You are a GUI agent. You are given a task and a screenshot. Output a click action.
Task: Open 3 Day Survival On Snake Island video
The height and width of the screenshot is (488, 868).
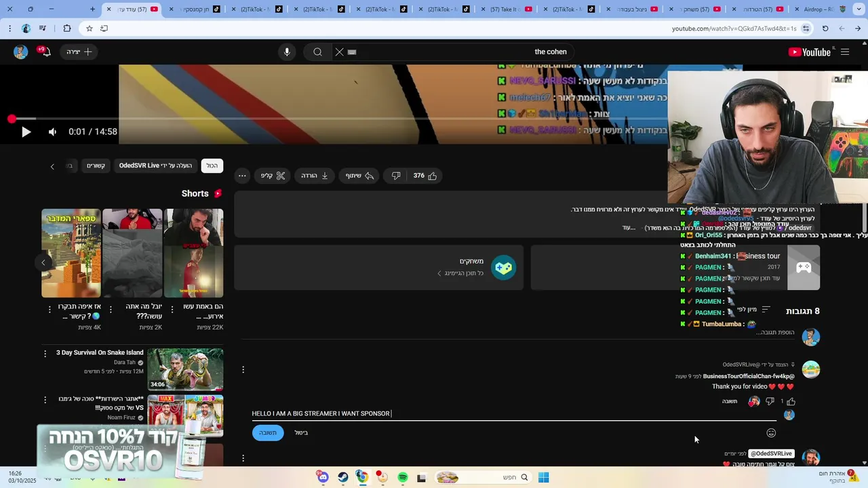pos(185,369)
